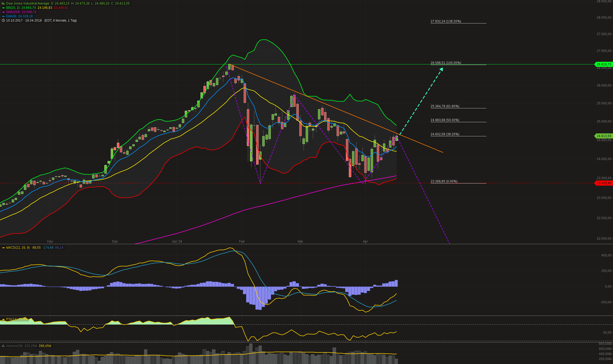Open the date range 10.10.2017 - 16.04.2018 selector

24,21
